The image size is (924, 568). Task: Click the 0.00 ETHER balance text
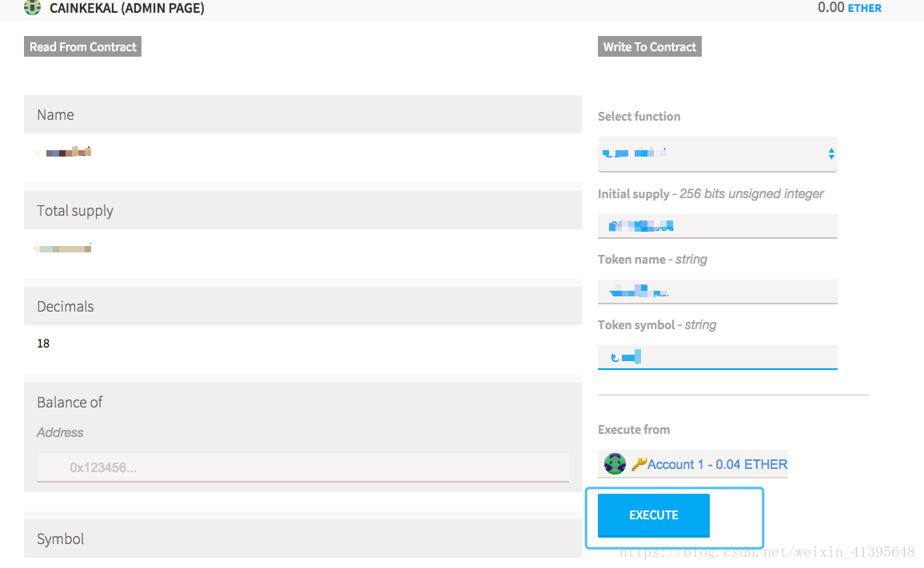849,8
